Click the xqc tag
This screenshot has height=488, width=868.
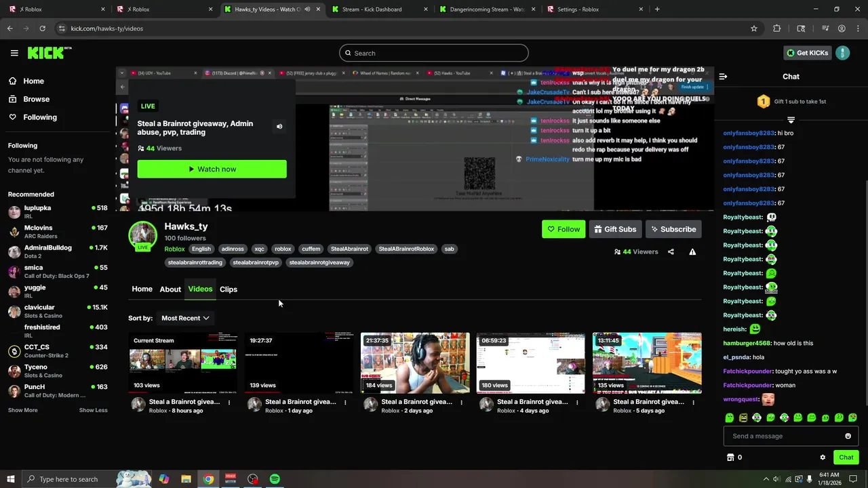pyautogui.click(x=259, y=249)
